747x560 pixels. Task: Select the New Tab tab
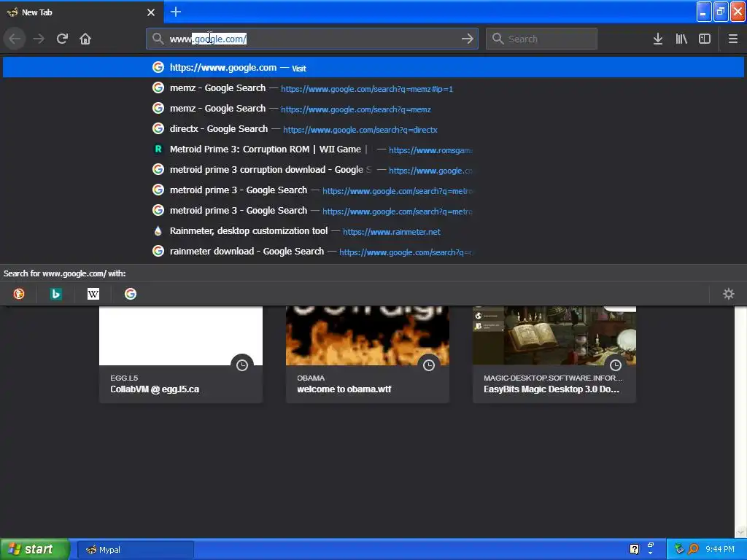[x=82, y=12]
